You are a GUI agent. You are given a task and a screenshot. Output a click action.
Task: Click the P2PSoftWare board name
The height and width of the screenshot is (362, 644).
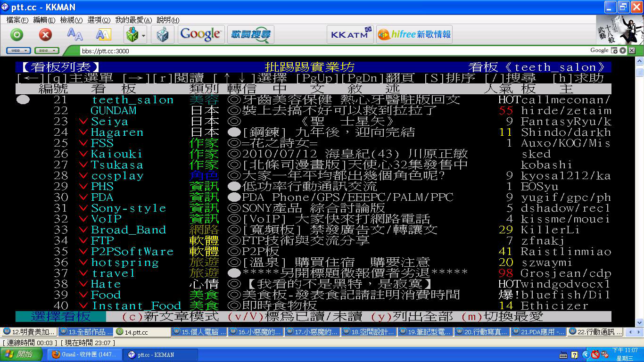(x=132, y=252)
